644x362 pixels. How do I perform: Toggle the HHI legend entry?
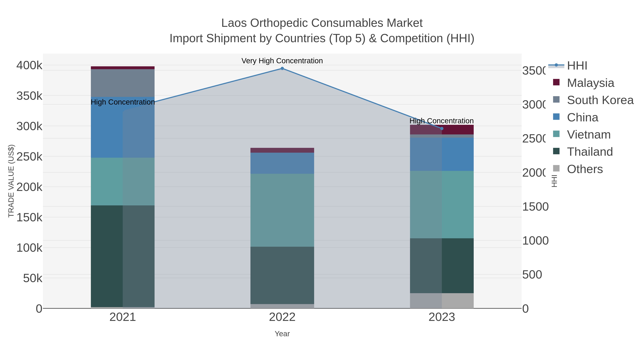click(567, 66)
